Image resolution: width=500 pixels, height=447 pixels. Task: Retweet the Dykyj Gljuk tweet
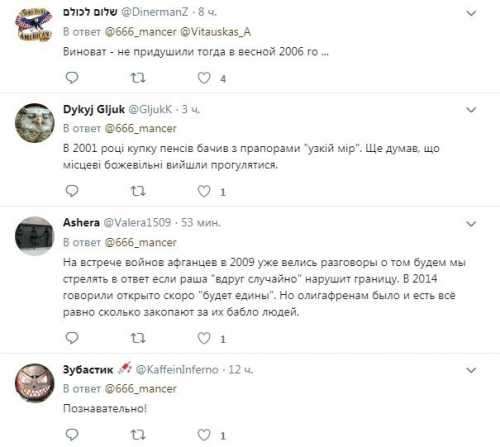coord(137,191)
